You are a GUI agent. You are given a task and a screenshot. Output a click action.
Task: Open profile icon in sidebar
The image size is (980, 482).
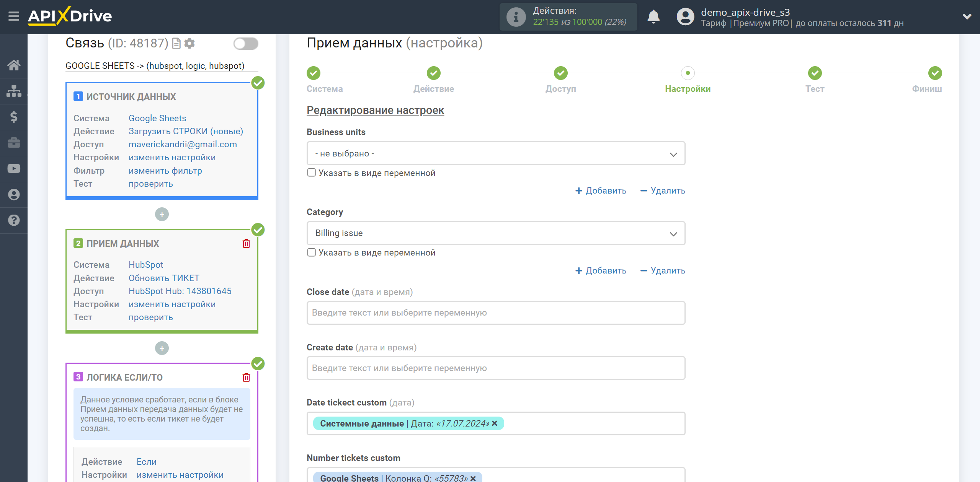14,194
